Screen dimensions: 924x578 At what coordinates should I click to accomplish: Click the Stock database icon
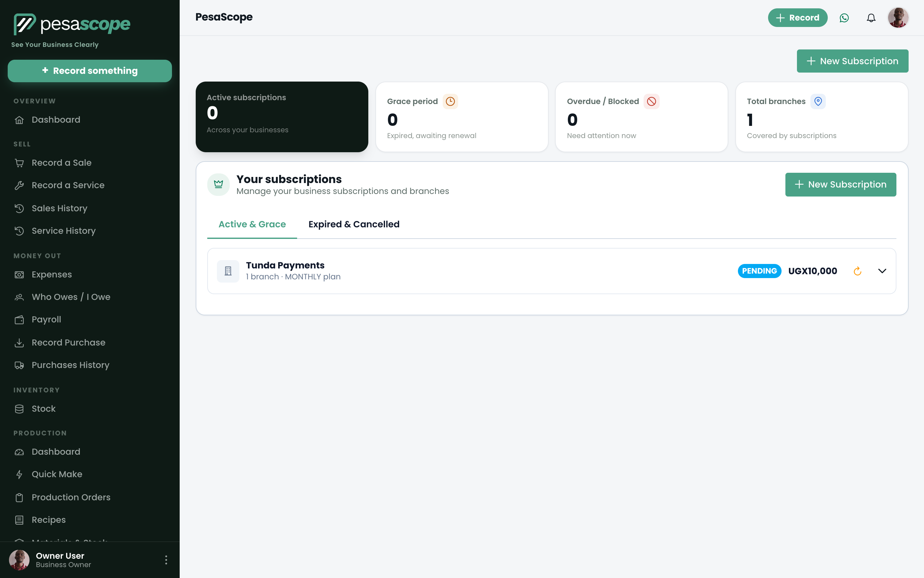tap(19, 409)
